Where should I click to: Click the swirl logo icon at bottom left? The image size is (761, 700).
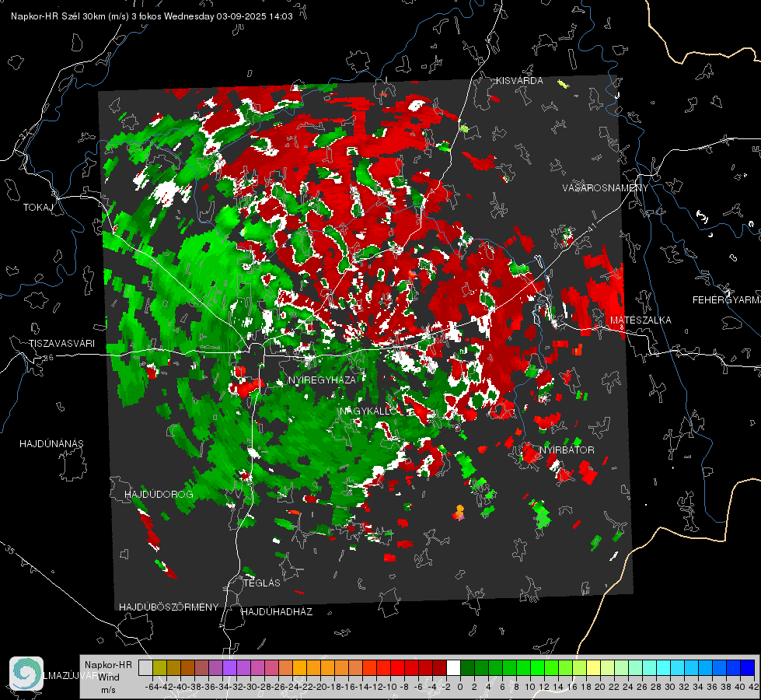tap(26, 674)
